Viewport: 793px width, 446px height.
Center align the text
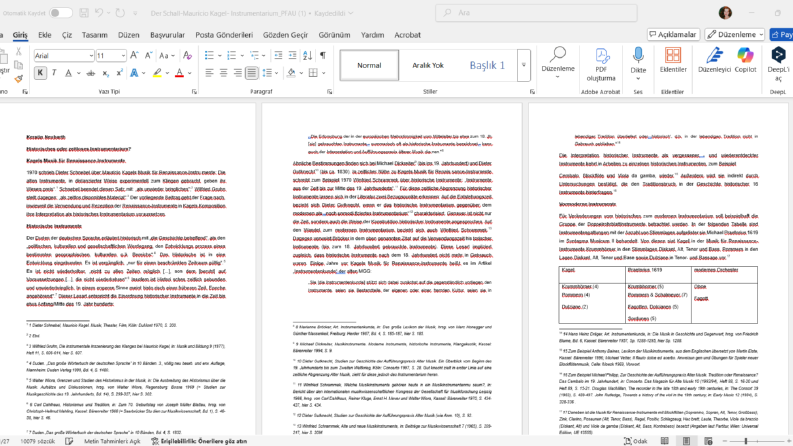point(223,73)
